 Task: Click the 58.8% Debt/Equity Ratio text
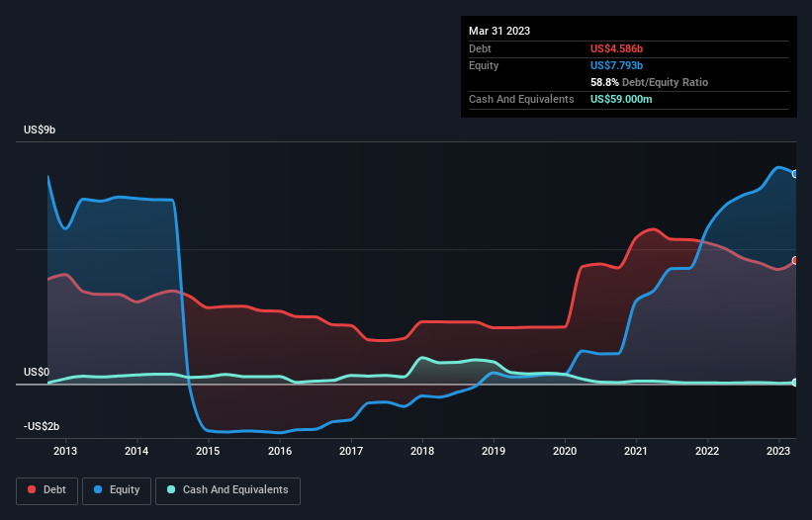click(649, 82)
